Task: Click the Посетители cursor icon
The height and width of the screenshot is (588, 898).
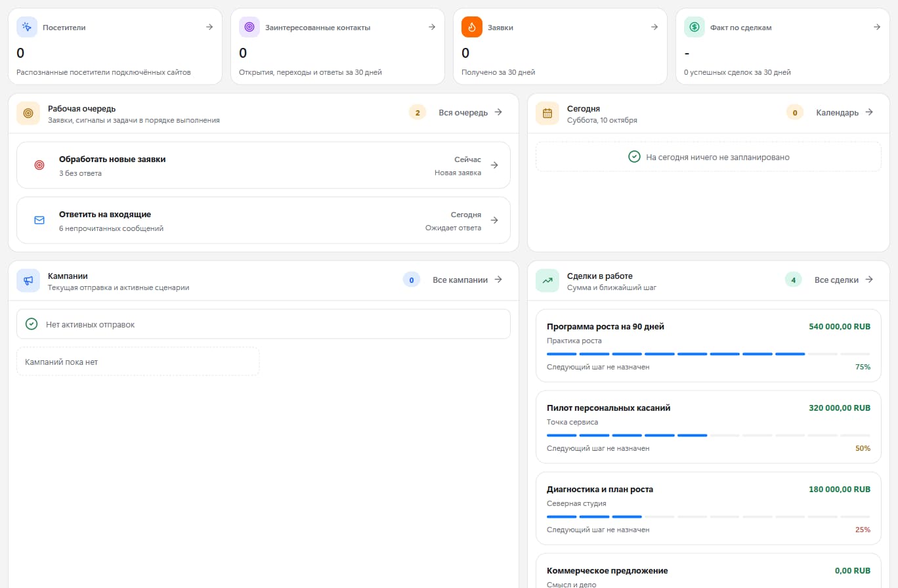Action: [27, 27]
